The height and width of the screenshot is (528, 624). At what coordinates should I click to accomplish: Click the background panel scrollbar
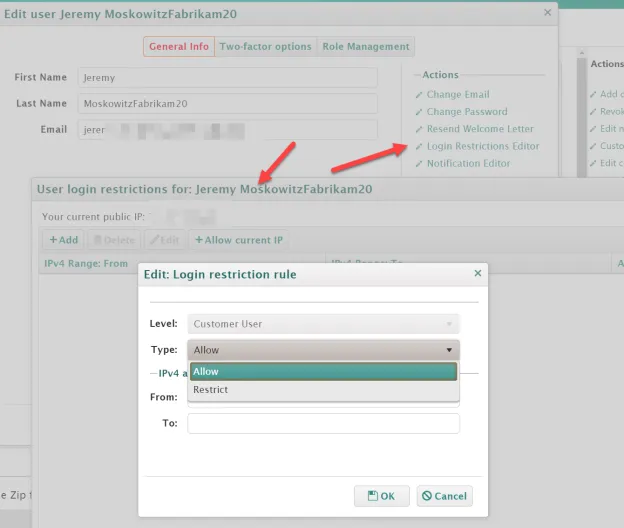click(582, 115)
